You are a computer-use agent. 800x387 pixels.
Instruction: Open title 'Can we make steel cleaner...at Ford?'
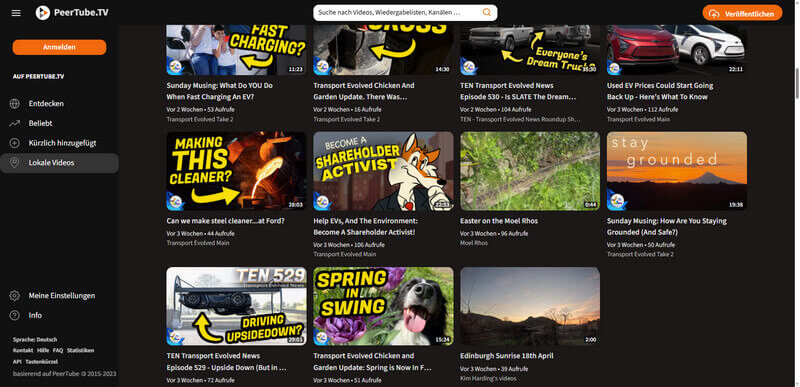coord(226,221)
